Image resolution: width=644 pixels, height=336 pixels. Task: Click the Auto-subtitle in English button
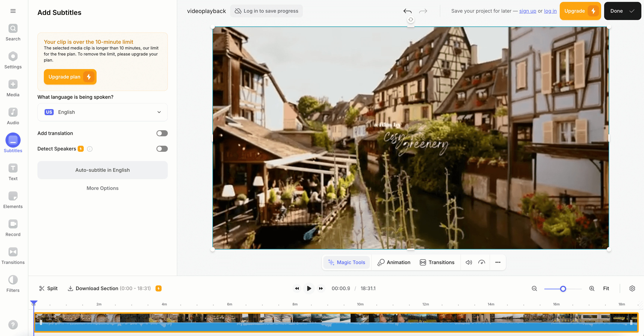(x=102, y=170)
